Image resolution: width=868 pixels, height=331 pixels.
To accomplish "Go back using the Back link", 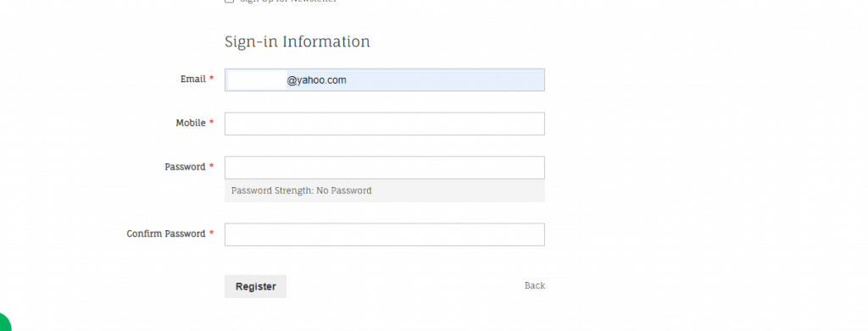I will pyautogui.click(x=535, y=285).
